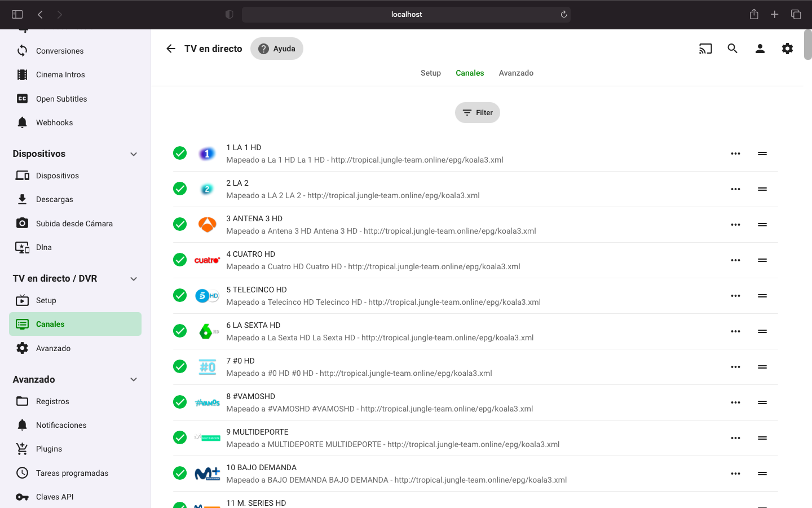Click the settings gear in header
The width and height of the screenshot is (812, 508).
(787, 49)
